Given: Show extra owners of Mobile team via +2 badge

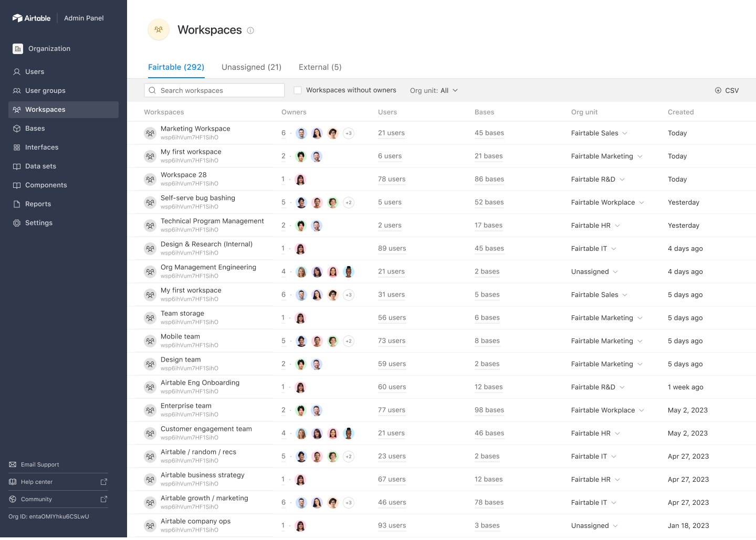Looking at the screenshot, I should pyautogui.click(x=349, y=341).
